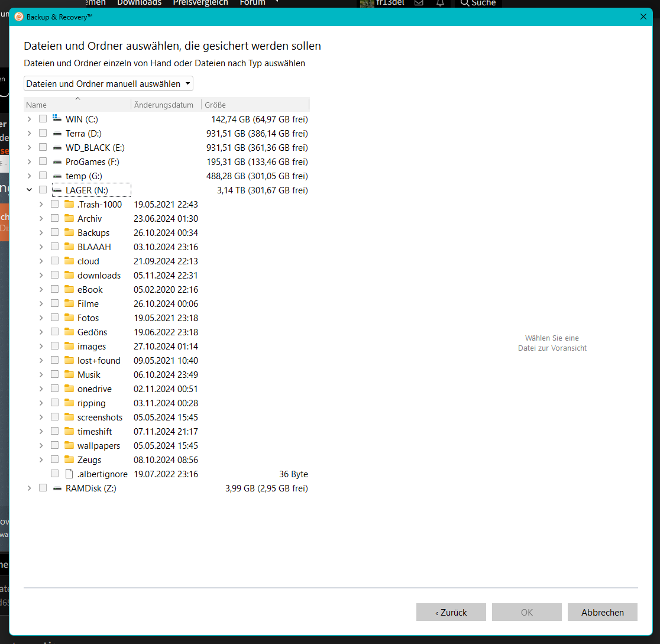Select Downloads in the top menu
The height and width of the screenshot is (644, 660).
[x=139, y=3]
